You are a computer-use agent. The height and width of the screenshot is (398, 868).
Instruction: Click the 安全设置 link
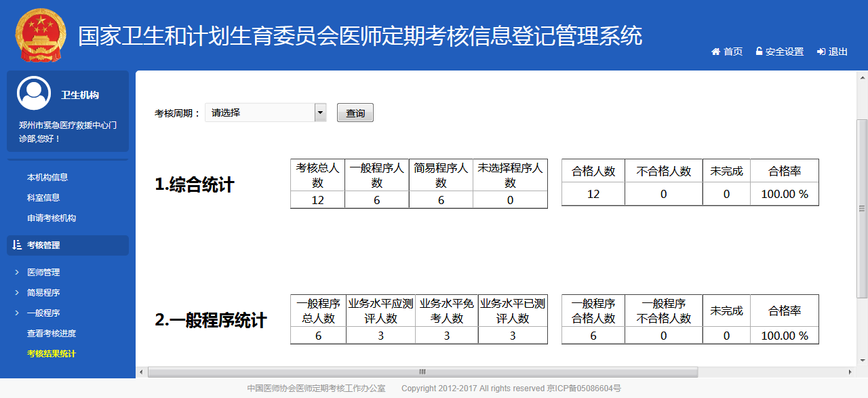pyautogui.click(x=783, y=51)
